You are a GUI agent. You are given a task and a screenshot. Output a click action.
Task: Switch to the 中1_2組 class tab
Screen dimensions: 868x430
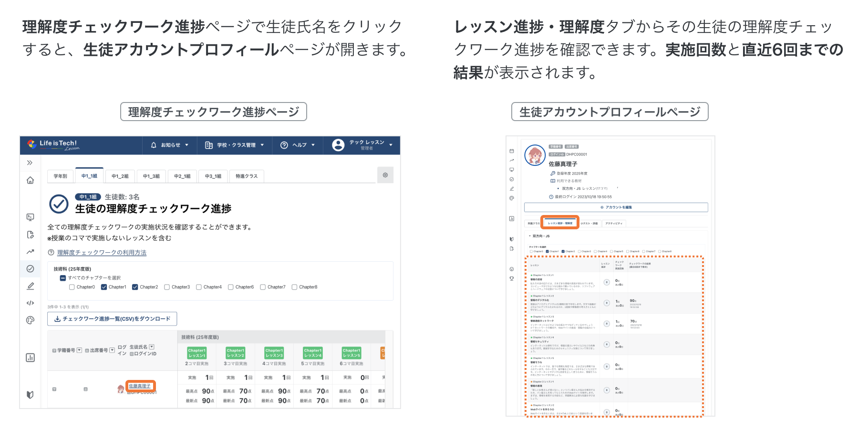click(x=120, y=176)
